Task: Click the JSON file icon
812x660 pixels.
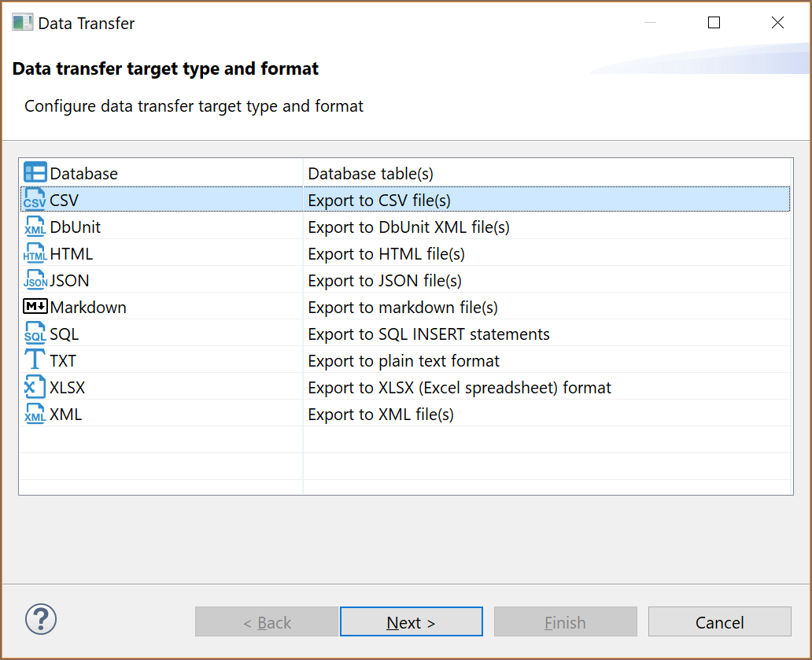Action: pos(35,280)
